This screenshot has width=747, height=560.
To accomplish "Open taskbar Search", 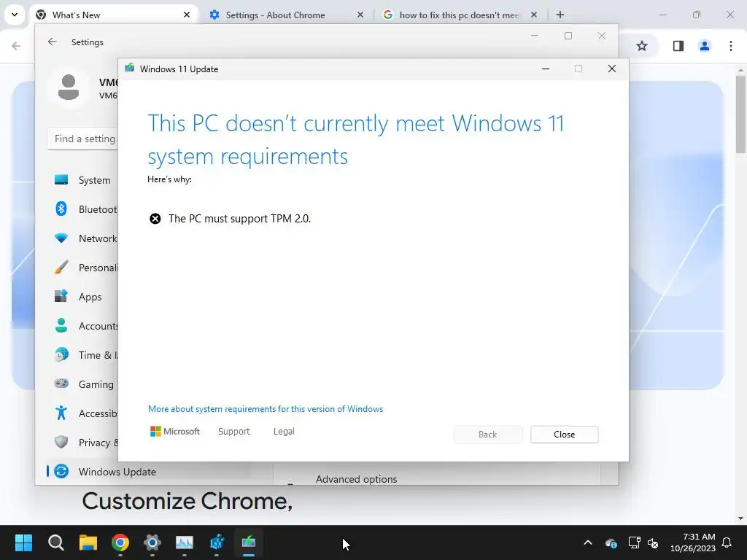I will pos(55,542).
